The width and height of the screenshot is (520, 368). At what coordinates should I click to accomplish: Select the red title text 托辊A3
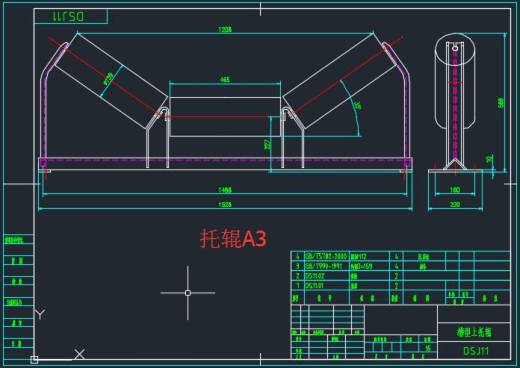233,238
